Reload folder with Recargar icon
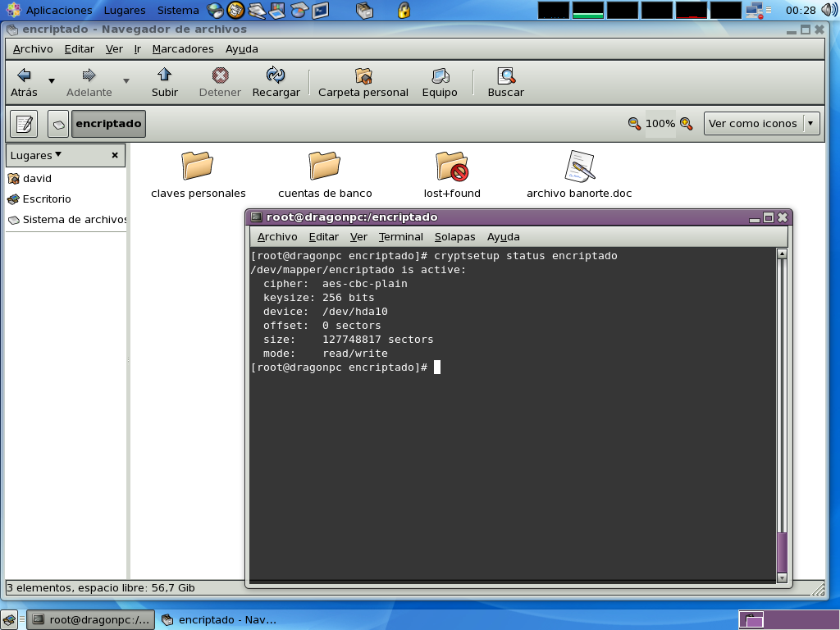The image size is (840, 630). tap(276, 75)
